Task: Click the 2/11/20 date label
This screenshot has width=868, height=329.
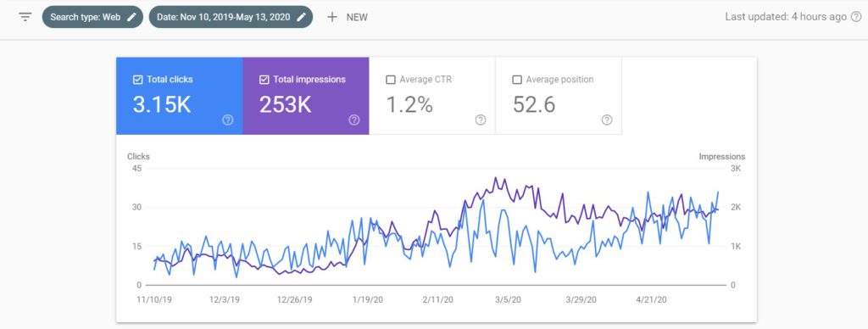Action: click(x=438, y=299)
